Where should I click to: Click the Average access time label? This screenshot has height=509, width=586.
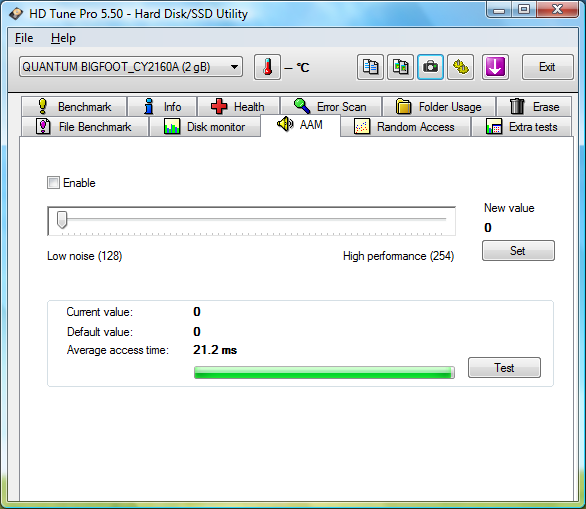tap(118, 350)
